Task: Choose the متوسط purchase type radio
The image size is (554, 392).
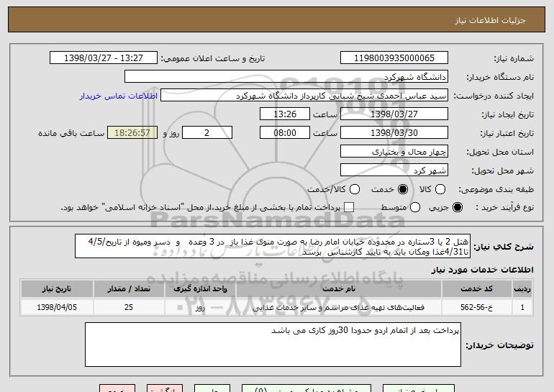Action: 415,207
